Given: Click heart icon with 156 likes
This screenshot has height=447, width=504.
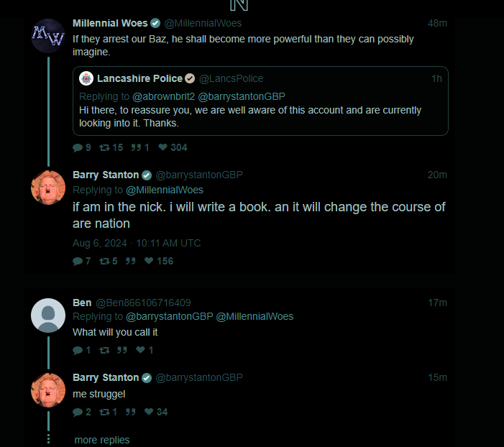Looking at the screenshot, I should tap(149, 261).
